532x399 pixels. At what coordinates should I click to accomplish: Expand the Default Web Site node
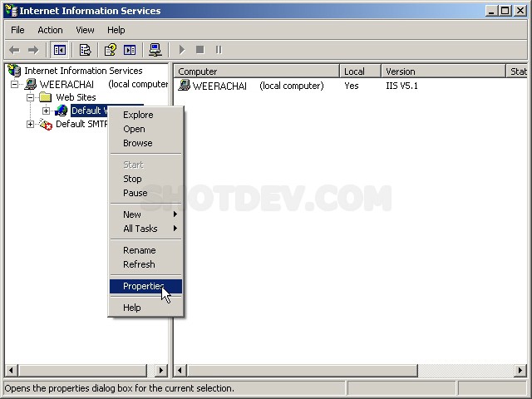46,111
